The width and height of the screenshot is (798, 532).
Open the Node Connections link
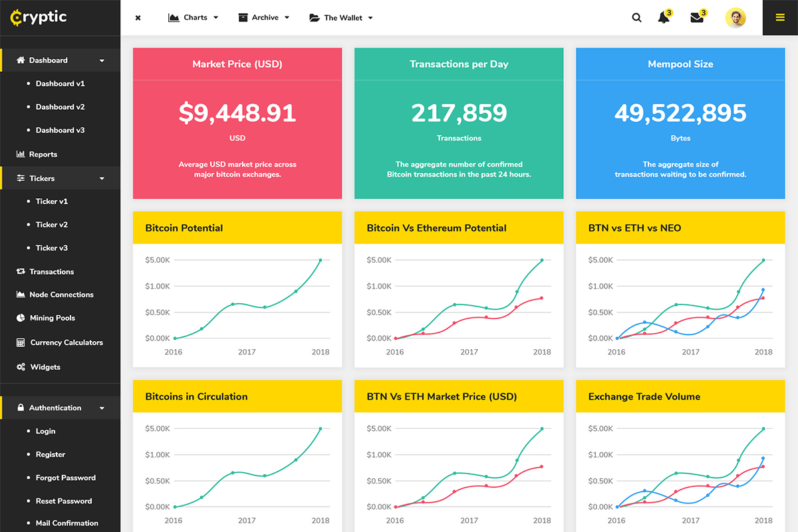[x=61, y=295]
